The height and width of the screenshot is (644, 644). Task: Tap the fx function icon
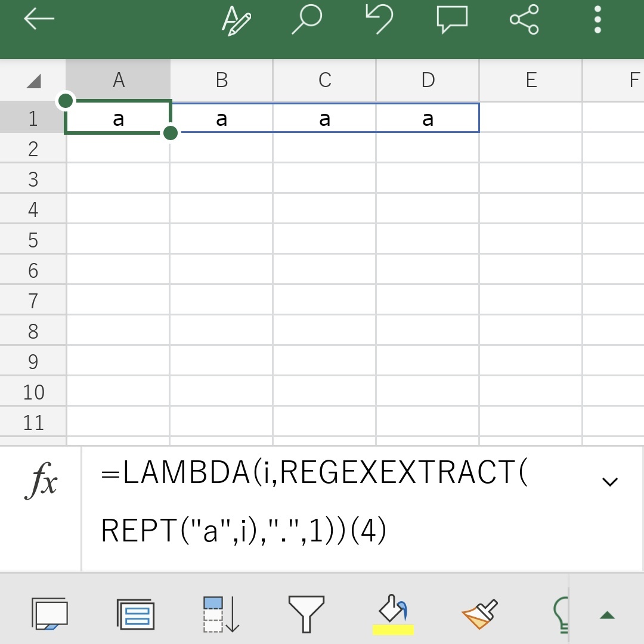41,481
